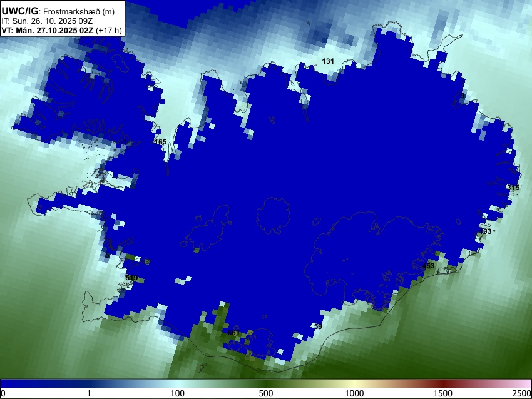Viewport: 532px width, 399px height.
Task: Click the UWC/IG title in the legend box
Action: pos(20,11)
